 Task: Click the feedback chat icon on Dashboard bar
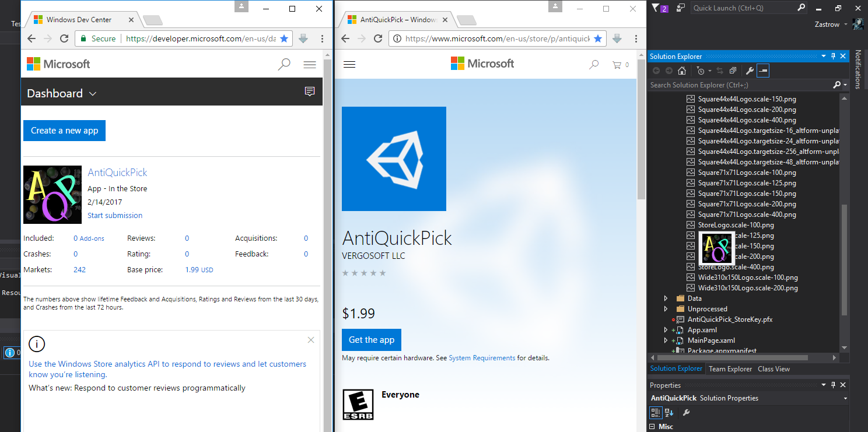310,92
